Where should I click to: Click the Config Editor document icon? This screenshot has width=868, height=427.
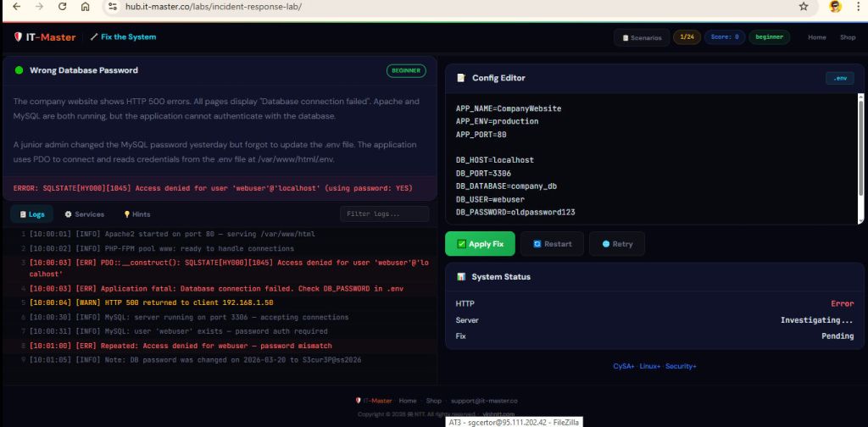coord(461,78)
